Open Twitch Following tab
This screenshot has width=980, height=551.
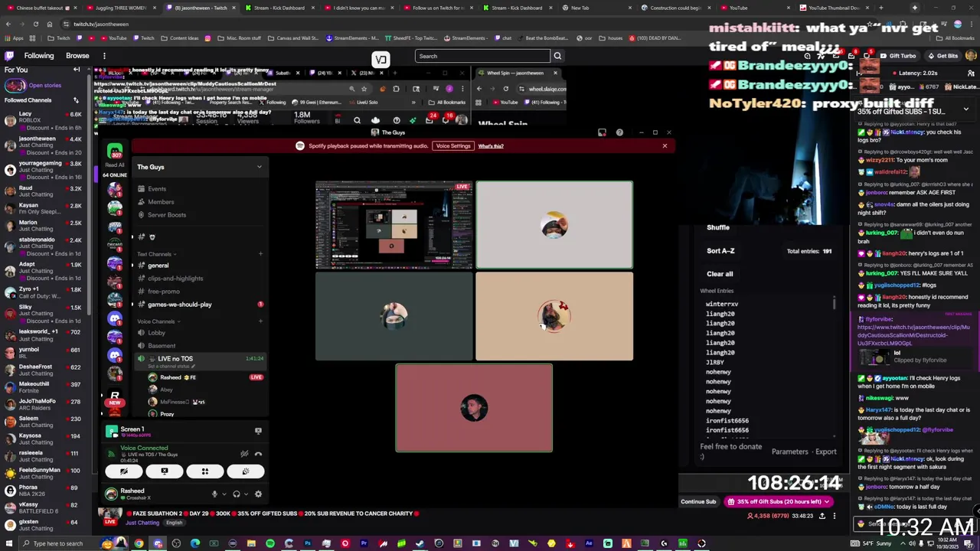38,56
